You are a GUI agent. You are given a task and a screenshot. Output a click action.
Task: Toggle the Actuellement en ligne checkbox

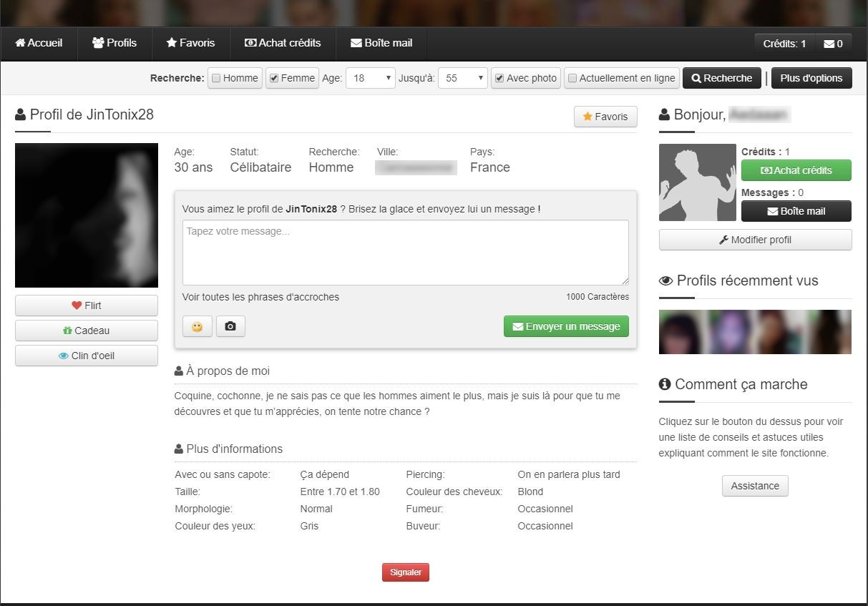point(572,79)
